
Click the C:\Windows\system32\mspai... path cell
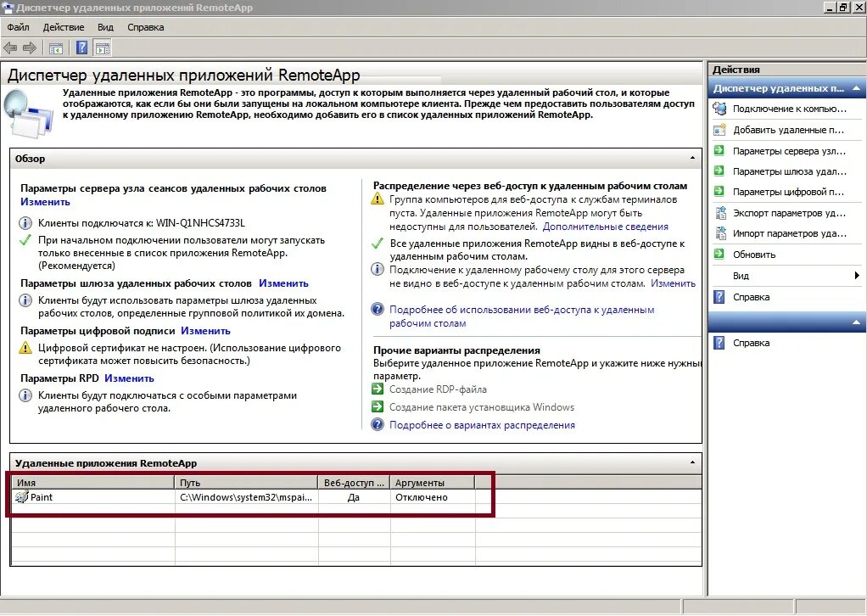(x=246, y=497)
